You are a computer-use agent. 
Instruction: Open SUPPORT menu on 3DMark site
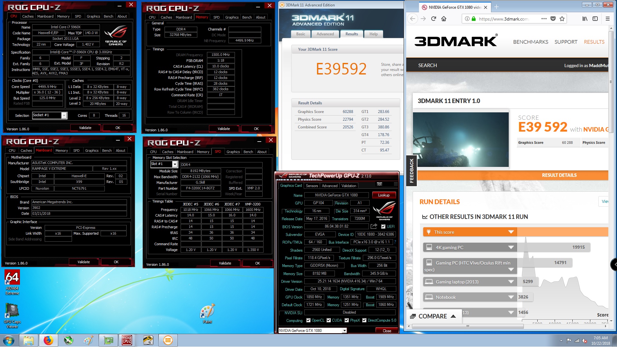(566, 42)
